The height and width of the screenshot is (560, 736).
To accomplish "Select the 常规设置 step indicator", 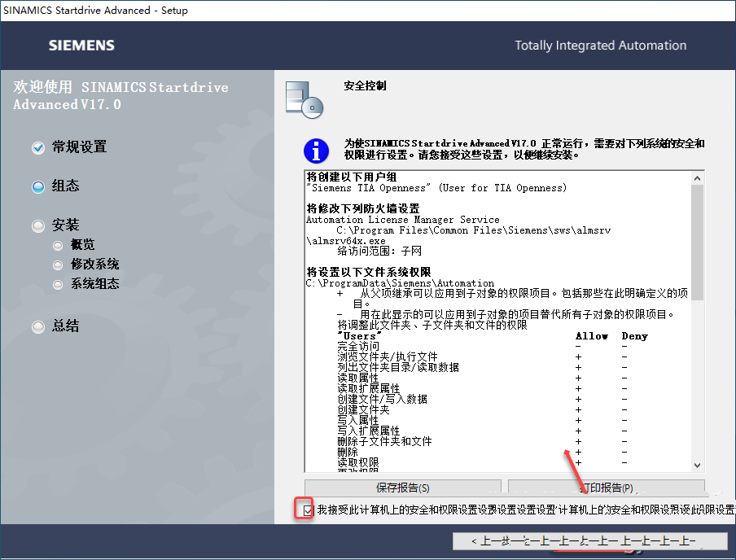I will [x=38, y=148].
